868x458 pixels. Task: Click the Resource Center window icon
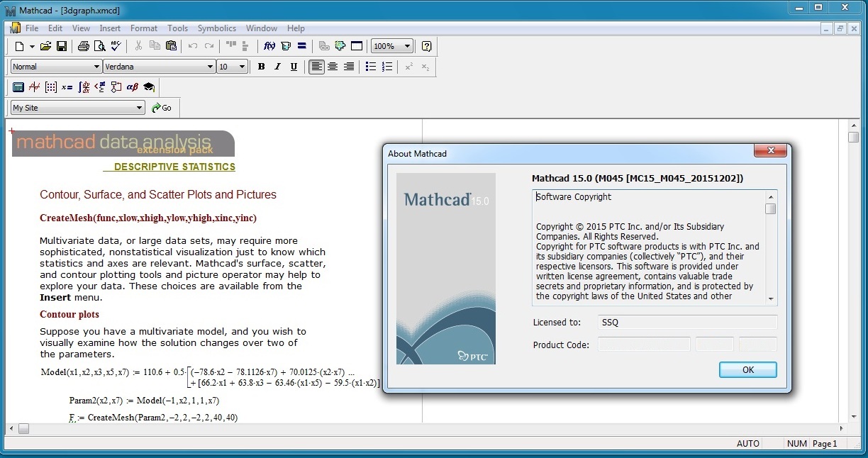[357, 46]
